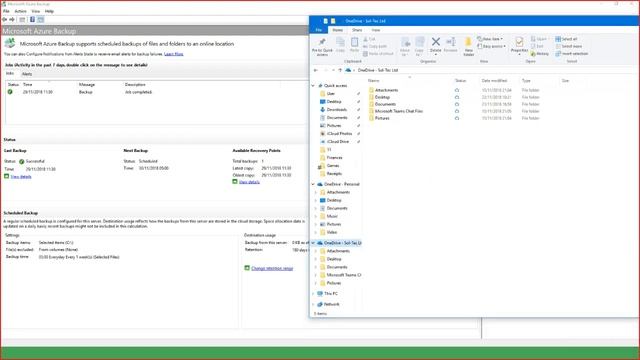
Task: Click History in Explorer Open group
Action: click(540, 54)
